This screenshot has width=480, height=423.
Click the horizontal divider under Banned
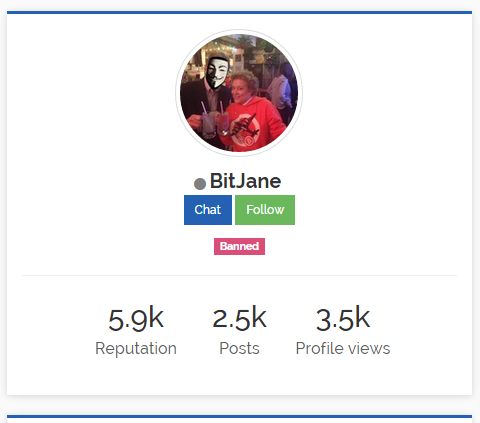tap(239, 276)
